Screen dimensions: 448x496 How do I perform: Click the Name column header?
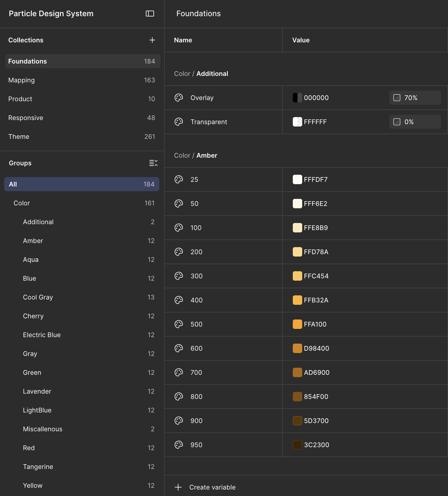coord(183,40)
